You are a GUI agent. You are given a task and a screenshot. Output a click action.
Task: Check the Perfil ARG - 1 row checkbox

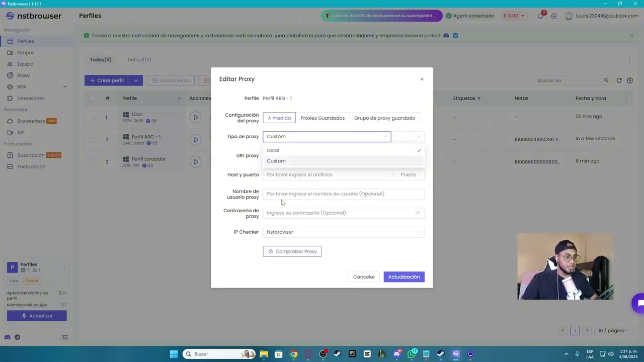point(93,139)
